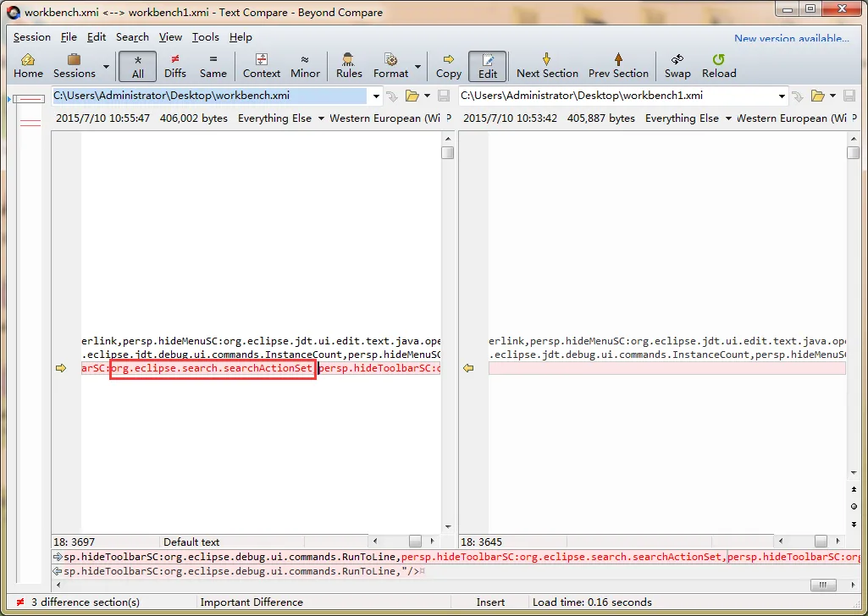Select left Western European encoding label

pos(385,118)
